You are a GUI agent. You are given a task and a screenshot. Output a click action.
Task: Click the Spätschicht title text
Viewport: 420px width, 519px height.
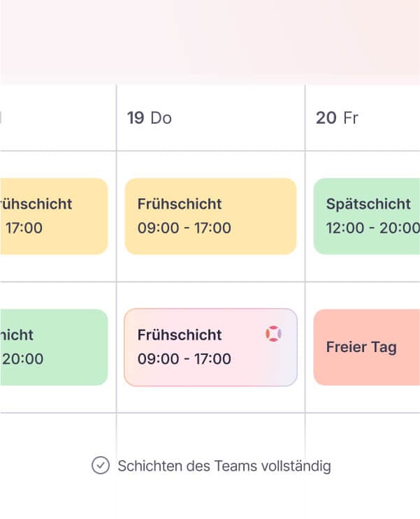pos(368,204)
